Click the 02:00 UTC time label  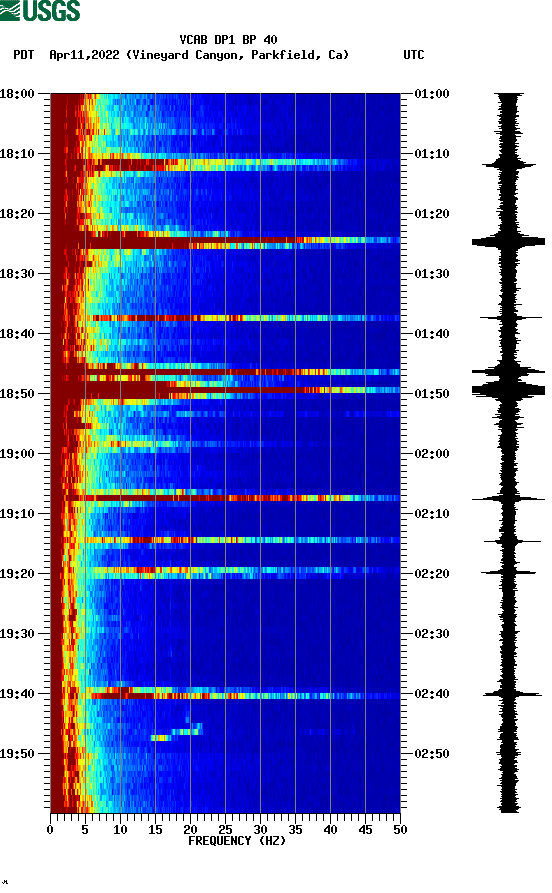point(432,454)
